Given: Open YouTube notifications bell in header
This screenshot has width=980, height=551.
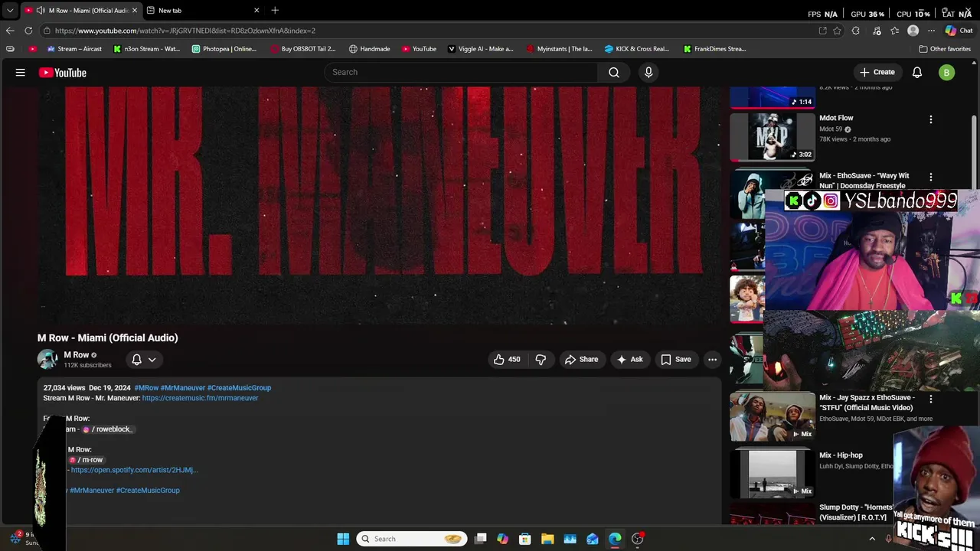Looking at the screenshot, I should (x=917, y=73).
